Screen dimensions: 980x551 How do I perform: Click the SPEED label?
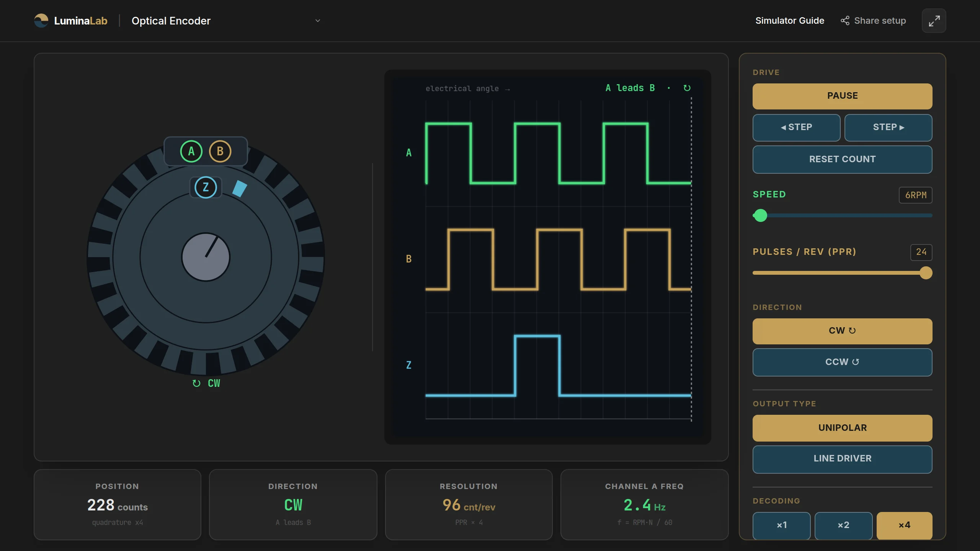point(769,195)
